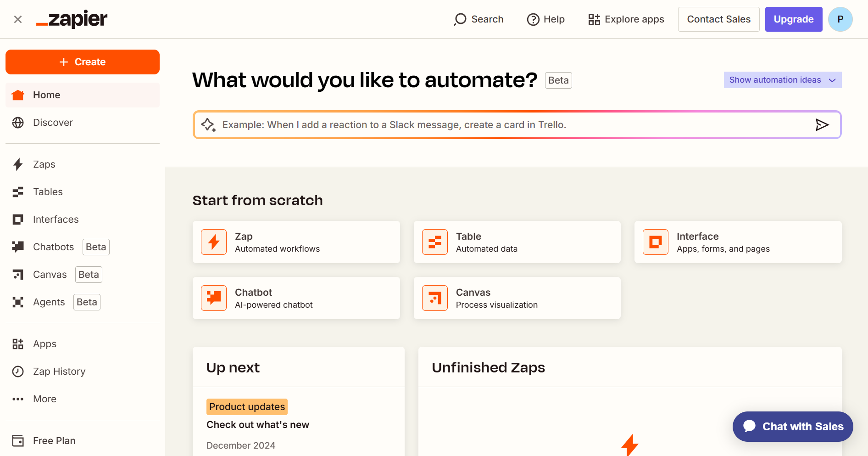Open the profile avatar P
The width and height of the screenshot is (868, 456).
[x=840, y=19]
